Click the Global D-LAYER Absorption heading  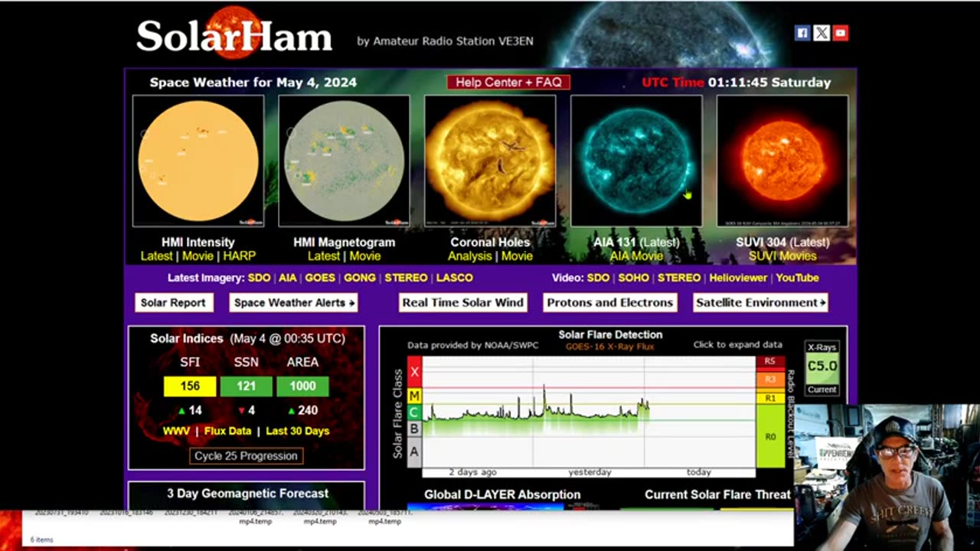[x=502, y=495]
